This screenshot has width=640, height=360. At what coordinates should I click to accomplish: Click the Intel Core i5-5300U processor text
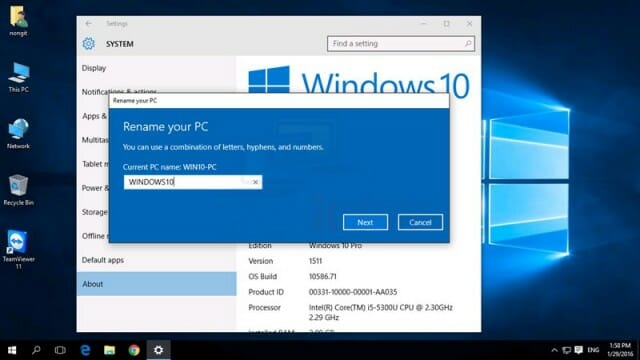point(380,312)
